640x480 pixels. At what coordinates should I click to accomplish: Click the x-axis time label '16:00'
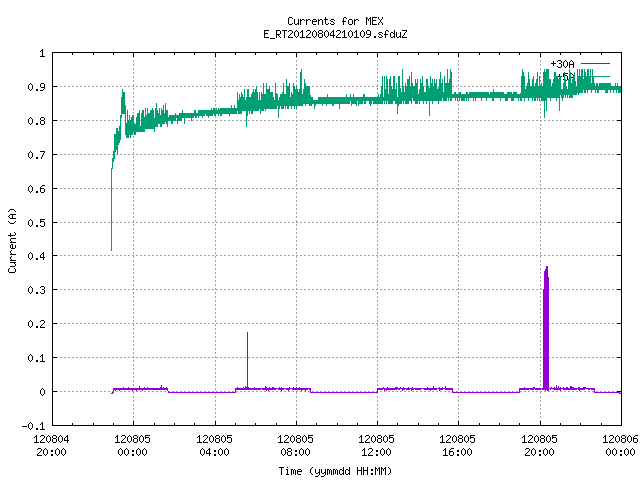457,452
